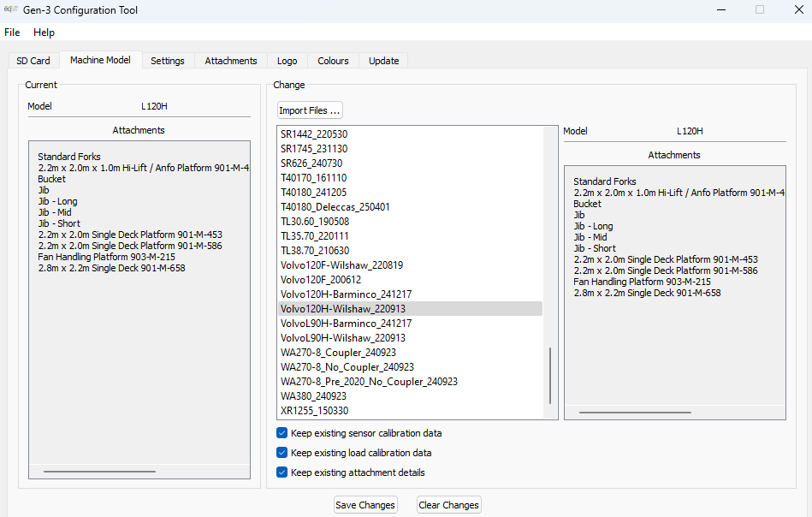Open the Colours tab
The image size is (812, 517).
(x=333, y=61)
